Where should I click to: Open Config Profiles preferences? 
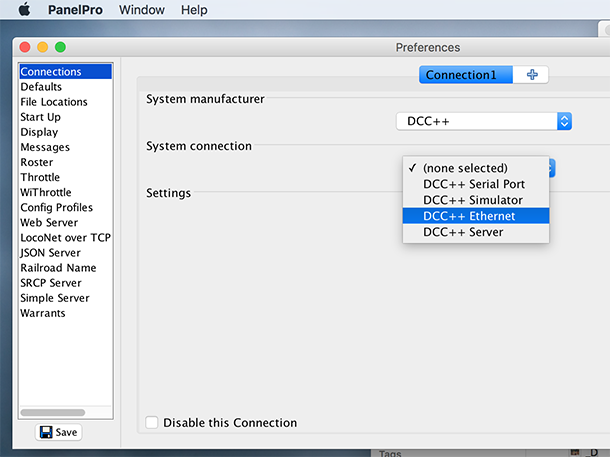(x=65, y=207)
